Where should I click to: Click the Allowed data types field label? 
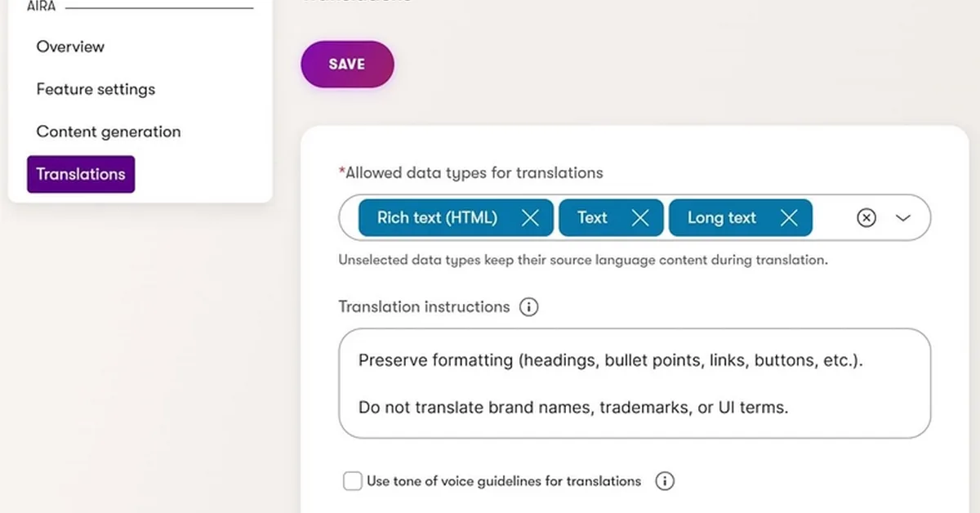coord(474,173)
